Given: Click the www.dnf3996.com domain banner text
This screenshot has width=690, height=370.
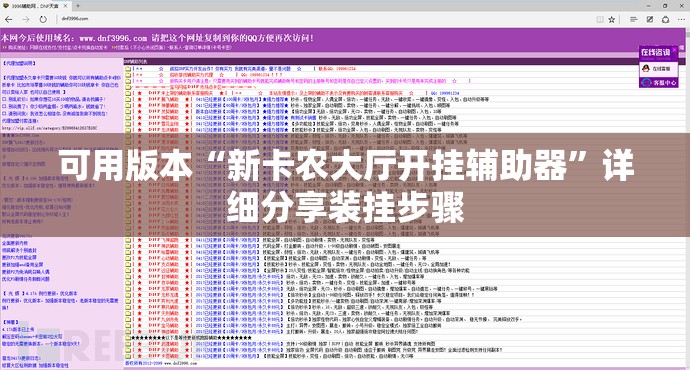Looking at the screenshot, I should (x=113, y=38).
